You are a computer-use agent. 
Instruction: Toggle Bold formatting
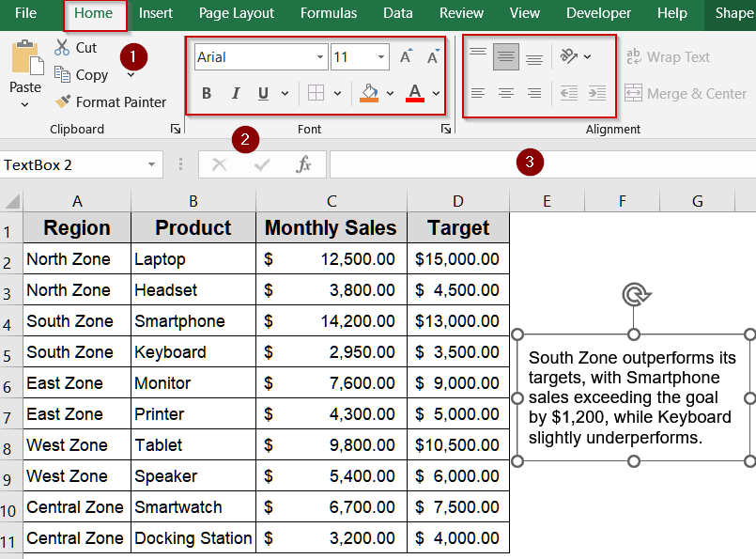coord(207,93)
